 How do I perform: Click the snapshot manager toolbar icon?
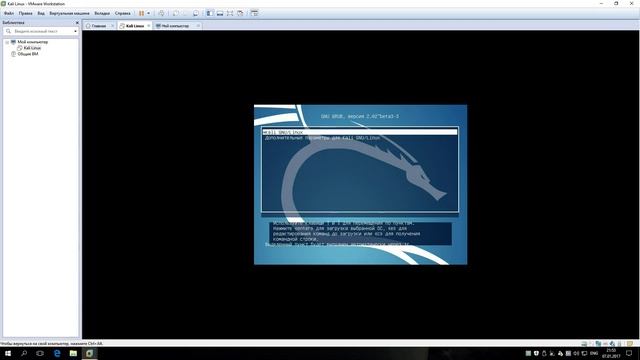196,13
